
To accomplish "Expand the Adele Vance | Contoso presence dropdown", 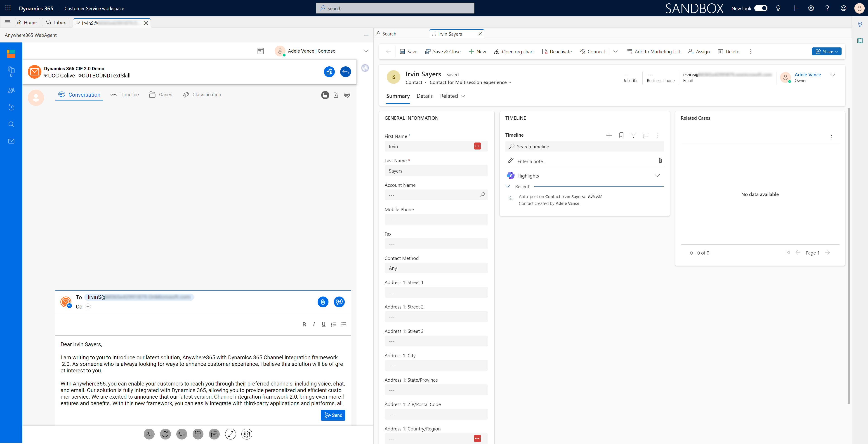I will (x=366, y=51).
